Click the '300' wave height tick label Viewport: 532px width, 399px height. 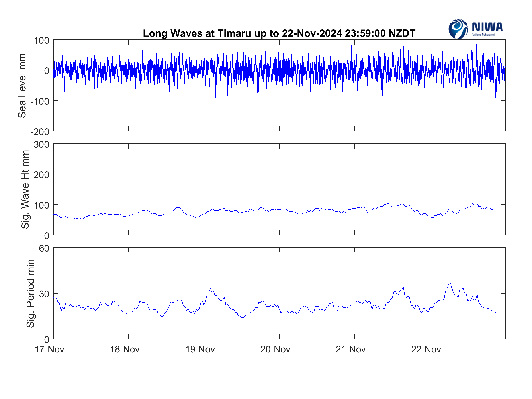41,145
